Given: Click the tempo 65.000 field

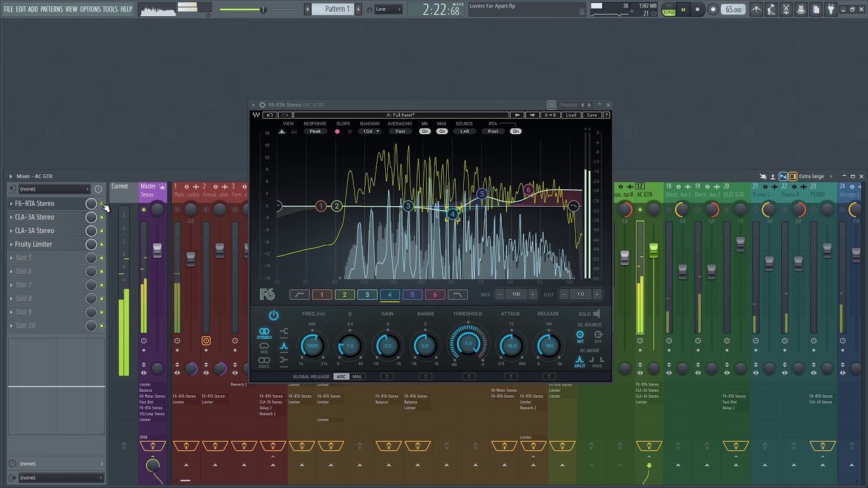Looking at the screenshot, I should 734,9.
